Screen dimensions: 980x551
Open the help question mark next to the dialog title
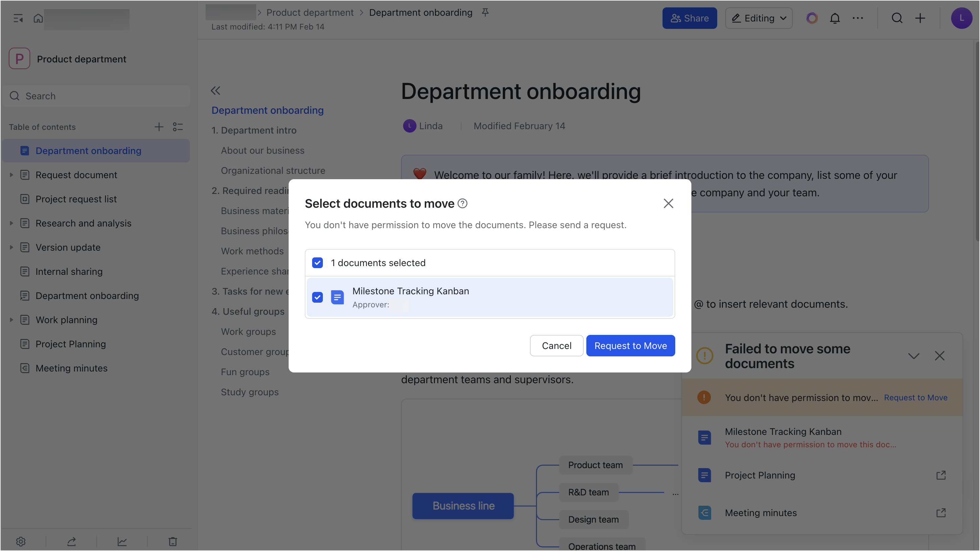(x=462, y=203)
